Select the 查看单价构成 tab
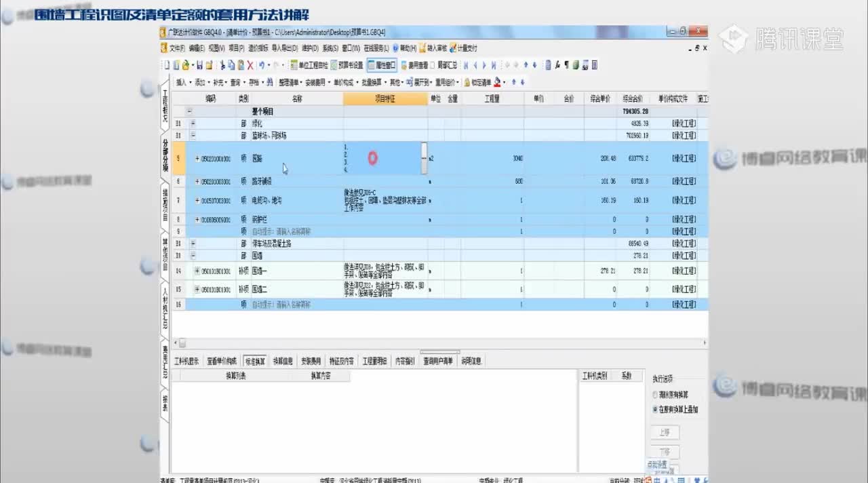 coord(222,361)
